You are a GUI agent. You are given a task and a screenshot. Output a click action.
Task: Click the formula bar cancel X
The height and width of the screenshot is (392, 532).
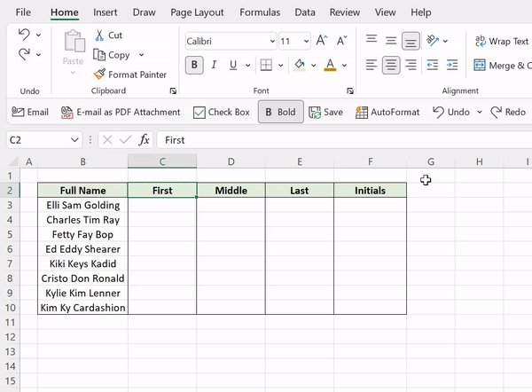[x=107, y=140]
